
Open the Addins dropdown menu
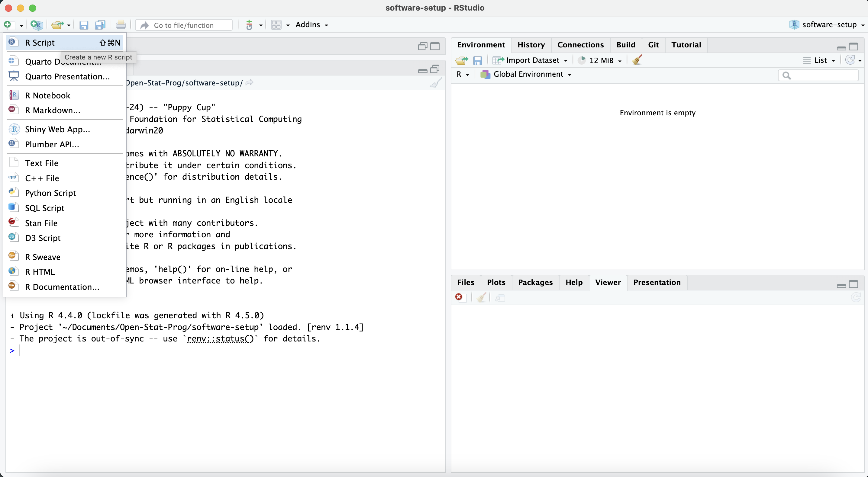pos(311,25)
